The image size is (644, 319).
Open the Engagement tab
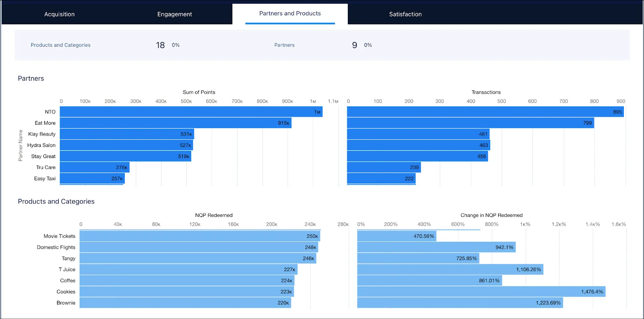pyautogui.click(x=174, y=14)
